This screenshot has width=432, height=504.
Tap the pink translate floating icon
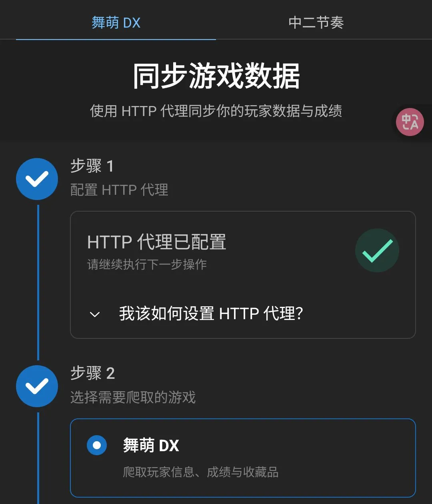pos(410,122)
